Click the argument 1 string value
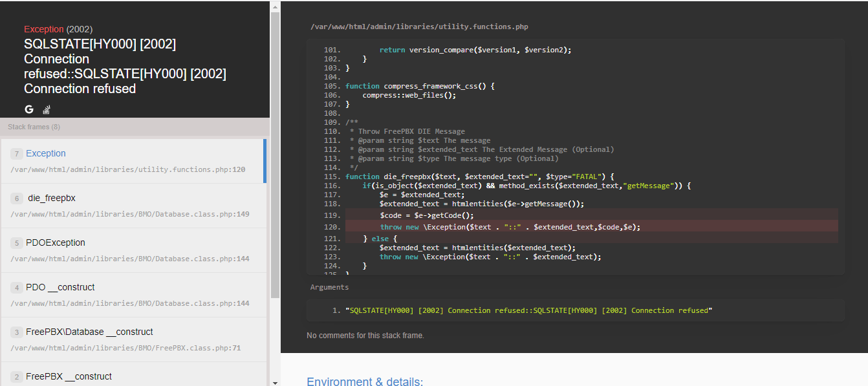The image size is (868, 386). coord(528,310)
